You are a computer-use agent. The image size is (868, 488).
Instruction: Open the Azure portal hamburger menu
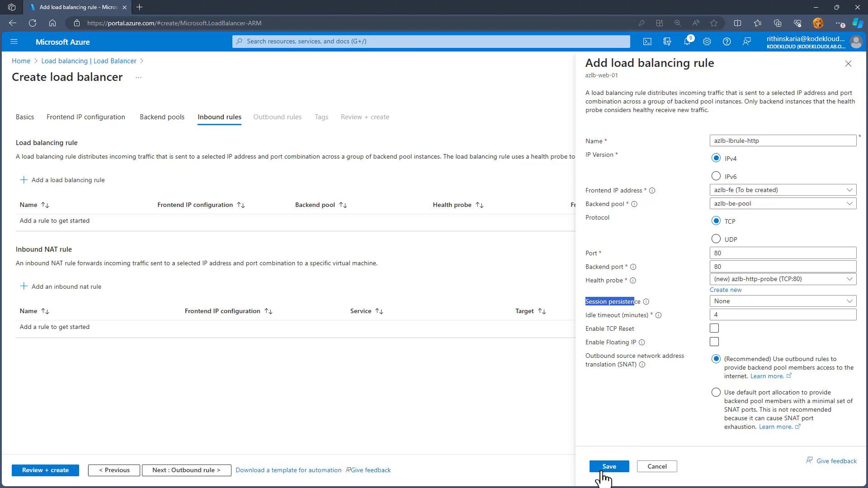14,42
